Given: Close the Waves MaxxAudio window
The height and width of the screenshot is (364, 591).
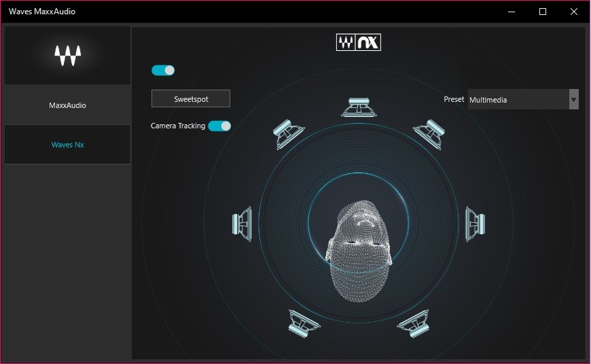Looking at the screenshot, I should pyautogui.click(x=573, y=12).
